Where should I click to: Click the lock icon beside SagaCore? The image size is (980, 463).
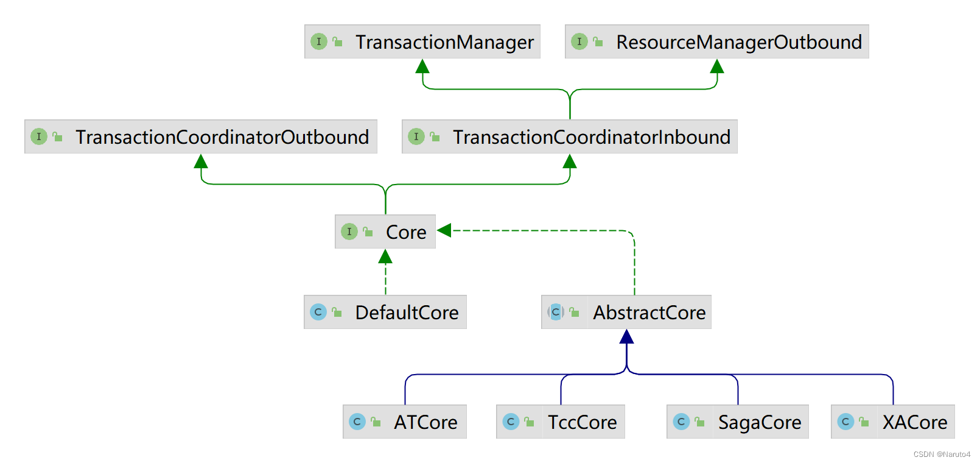[x=699, y=421]
